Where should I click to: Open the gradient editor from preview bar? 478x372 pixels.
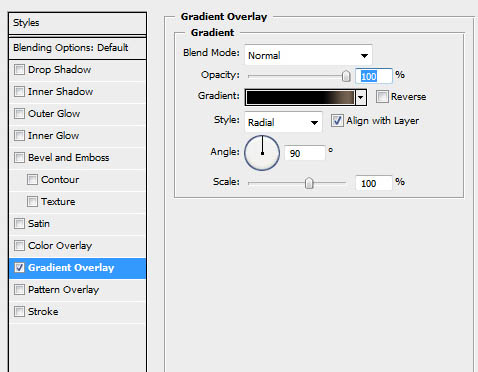(300, 97)
